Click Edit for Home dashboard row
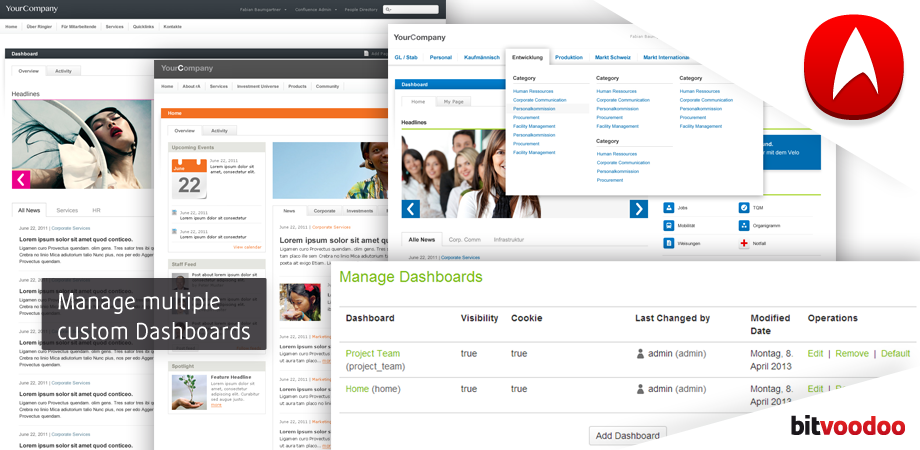 click(816, 389)
